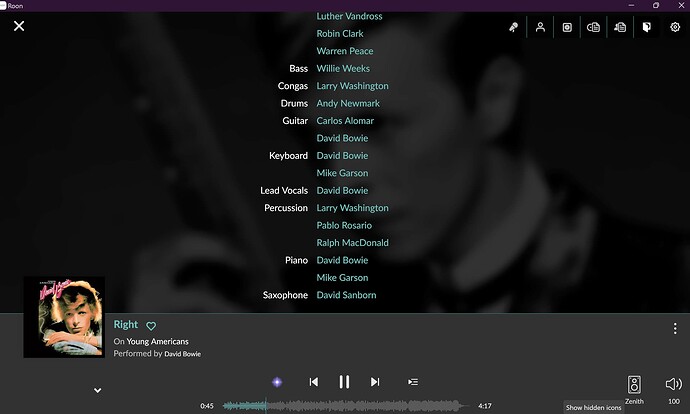Open the lyrics microphone view
This screenshot has width=690, height=414.
pyautogui.click(x=514, y=27)
